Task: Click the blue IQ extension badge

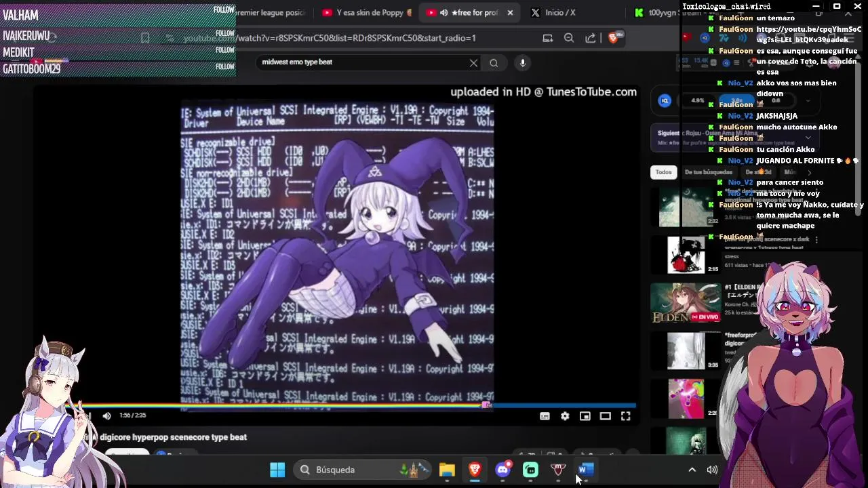Action: click(665, 101)
